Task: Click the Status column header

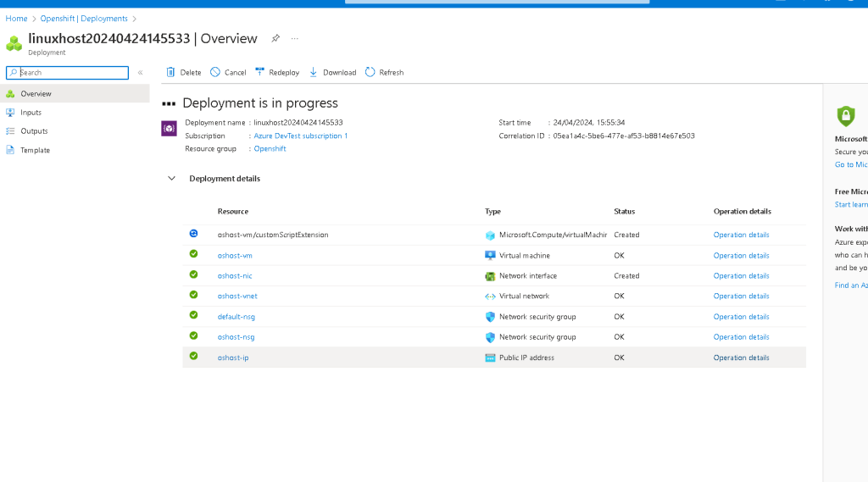Action: coord(625,212)
